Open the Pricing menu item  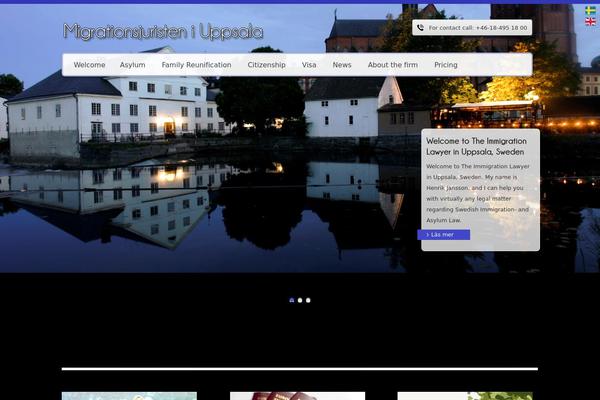click(446, 65)
